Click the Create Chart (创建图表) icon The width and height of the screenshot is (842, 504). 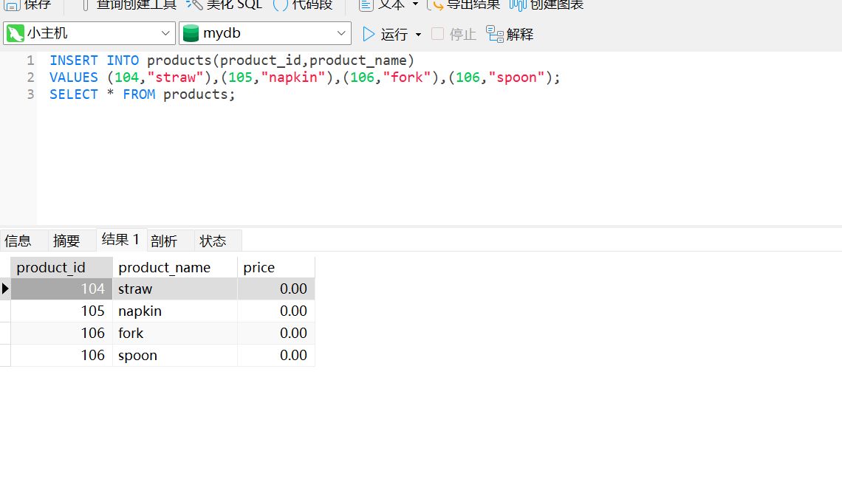(518, 4)
